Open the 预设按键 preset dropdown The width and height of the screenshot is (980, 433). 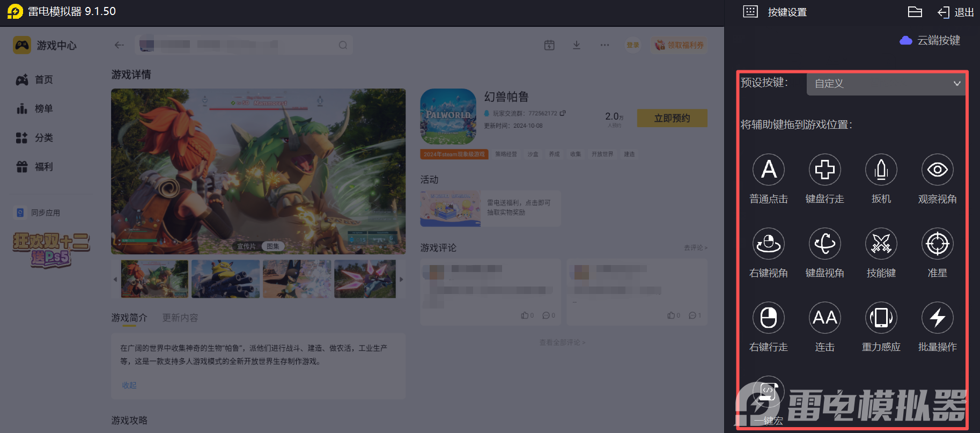point(886,84)
